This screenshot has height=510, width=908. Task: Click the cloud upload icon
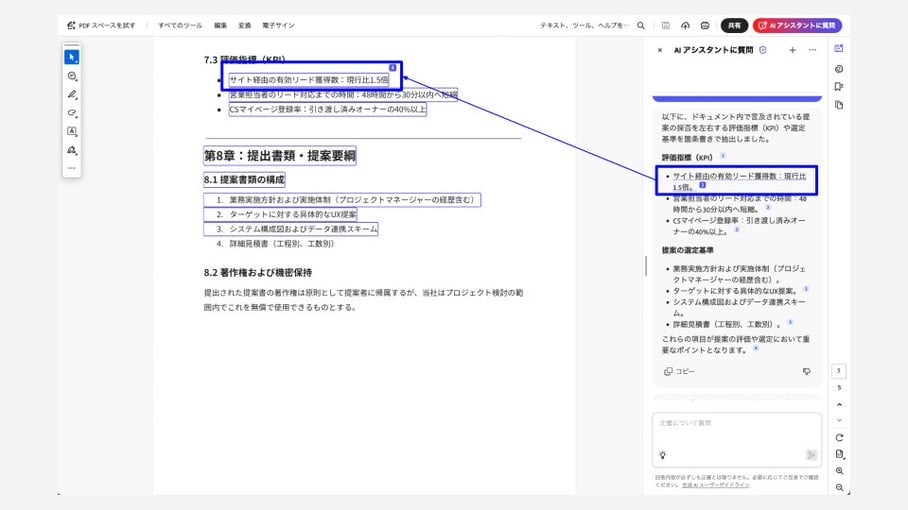(x=685, y=25)
